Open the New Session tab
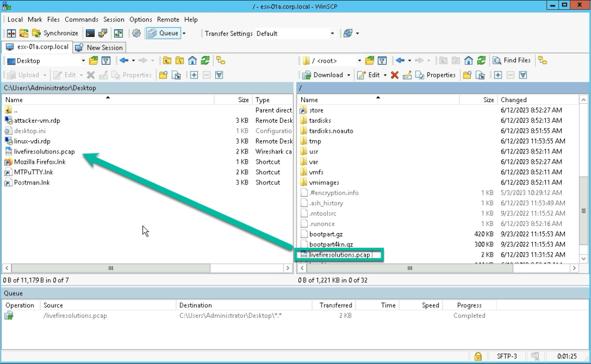 tap(99, 47)
